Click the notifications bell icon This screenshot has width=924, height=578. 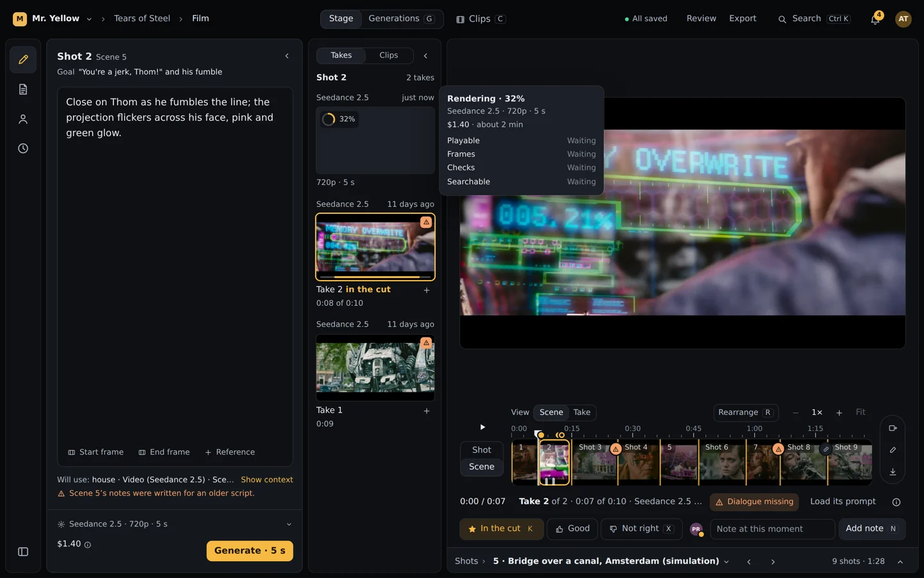875,19
